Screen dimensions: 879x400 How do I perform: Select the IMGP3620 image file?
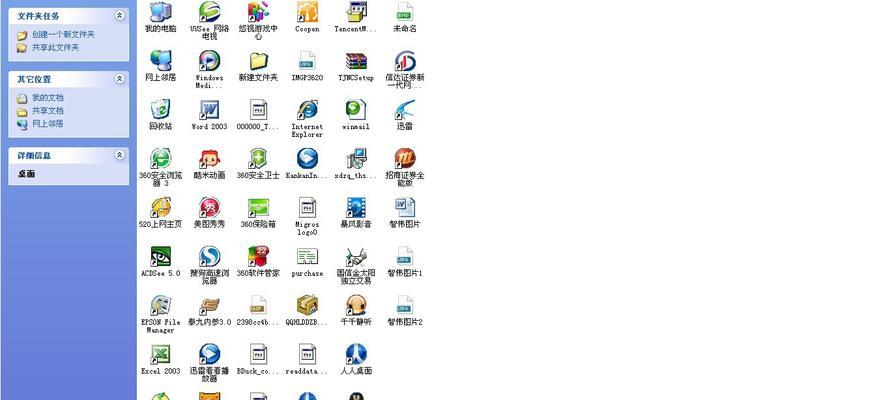click(x=307, y=61)
